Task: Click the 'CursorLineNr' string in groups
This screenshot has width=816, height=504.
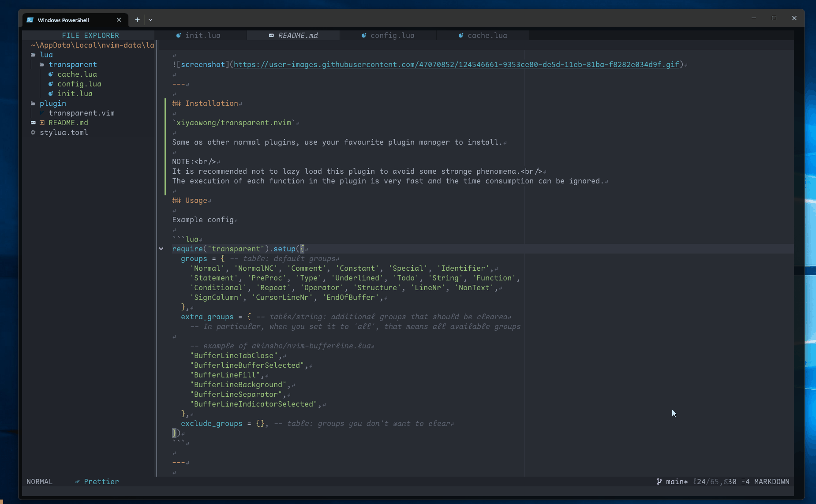Action: tap(282, 298)
